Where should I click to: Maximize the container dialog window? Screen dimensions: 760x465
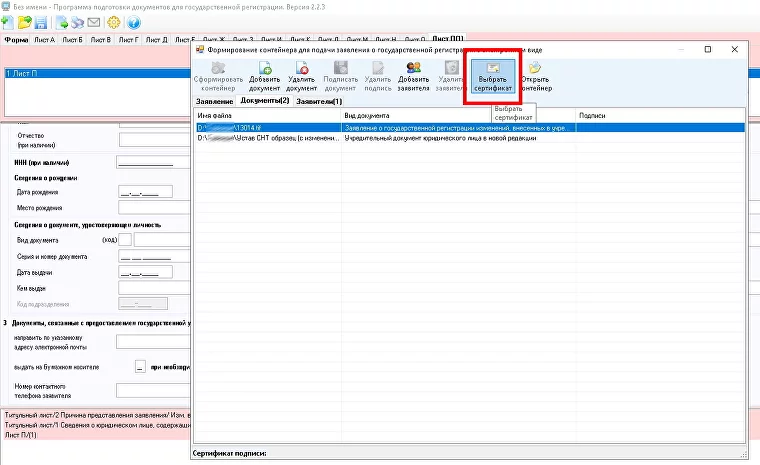coord(708,49)
